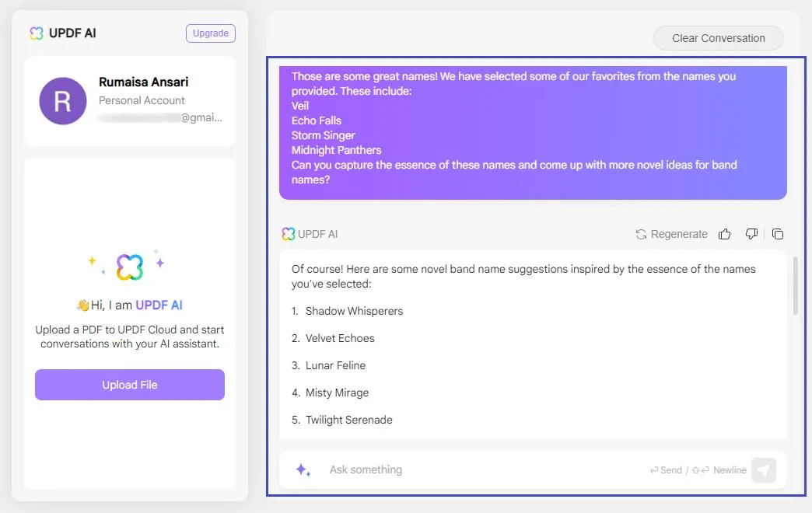Click the purple R profile avatar
The width and height of the screenshot is (812, 513).
pos(63,101)
